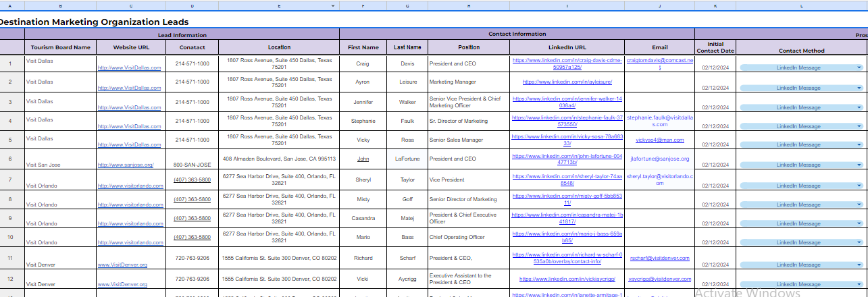Select the 'LaFortune' last name cell
868x297 pixels.
coord(407,159)
